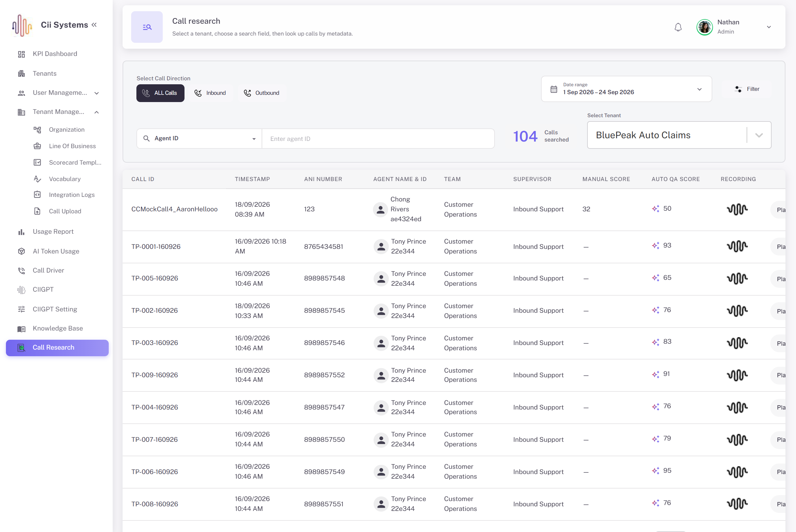The height and width of the screenshot is (532, 796).
Task: Select ALL Calls direction
Action: [160, 93]
